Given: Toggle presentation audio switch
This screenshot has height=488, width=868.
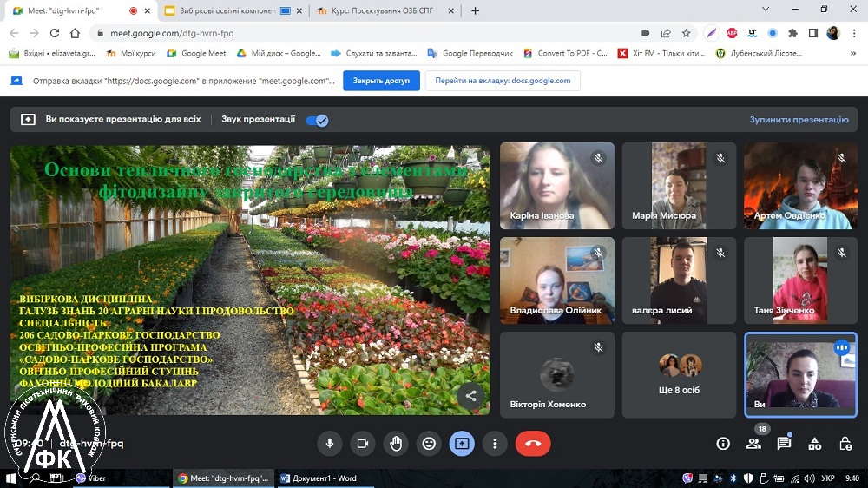Looking at the screenshot, I should [x=317, y=120].
